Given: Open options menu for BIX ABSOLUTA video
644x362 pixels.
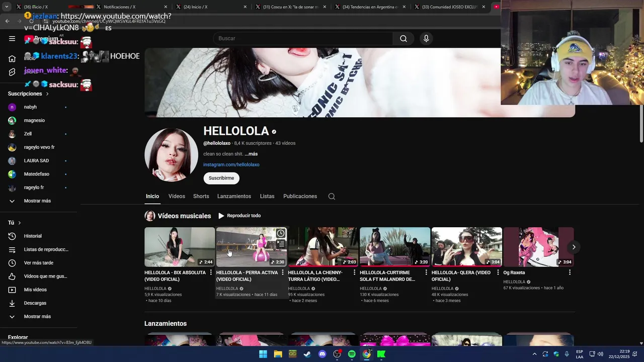Looking at the screenshot, I should point(211,273).
